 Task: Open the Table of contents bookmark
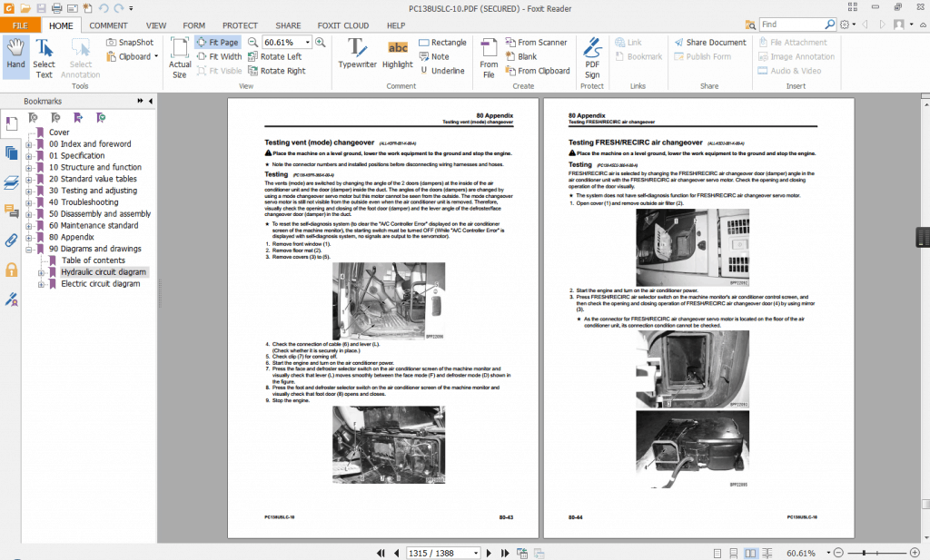(x=94, y=260)
